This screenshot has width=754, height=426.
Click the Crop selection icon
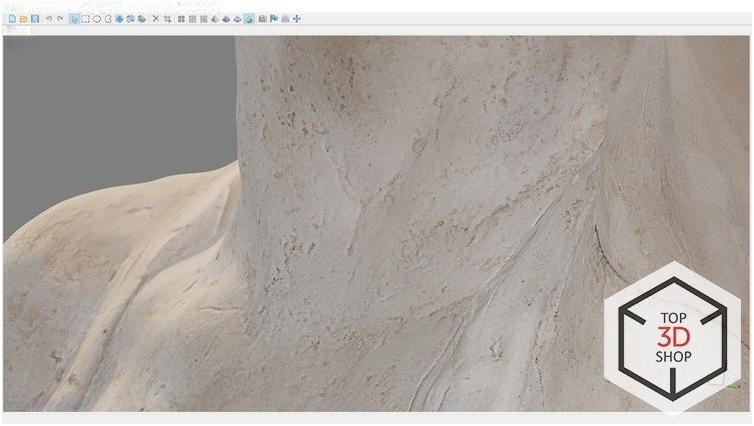[x=166, y=19]
